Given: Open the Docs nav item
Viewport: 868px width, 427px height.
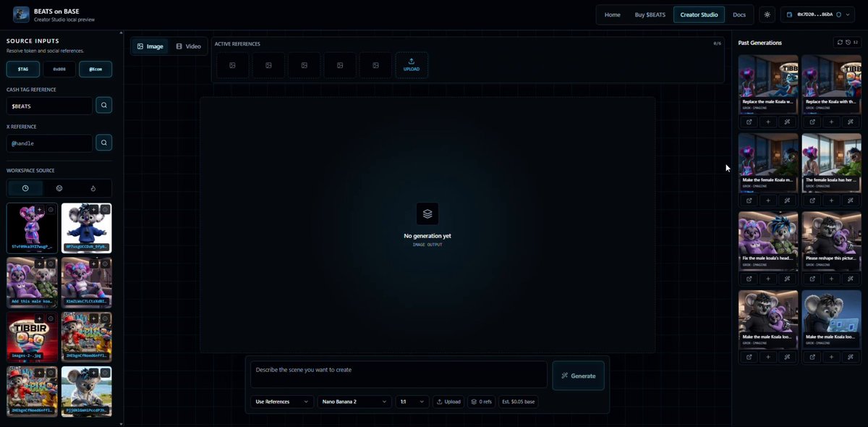Looking at the screenshot, I should click(739, 14).
